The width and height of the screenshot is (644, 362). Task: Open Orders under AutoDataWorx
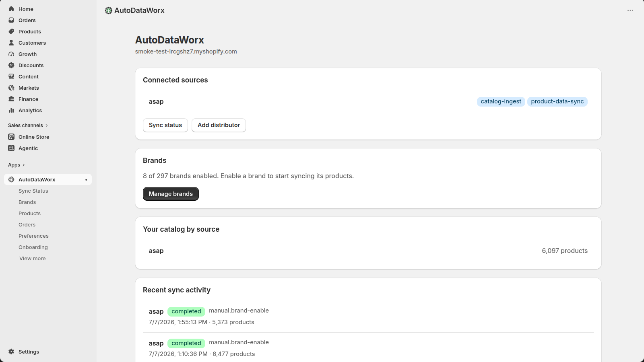27,225
